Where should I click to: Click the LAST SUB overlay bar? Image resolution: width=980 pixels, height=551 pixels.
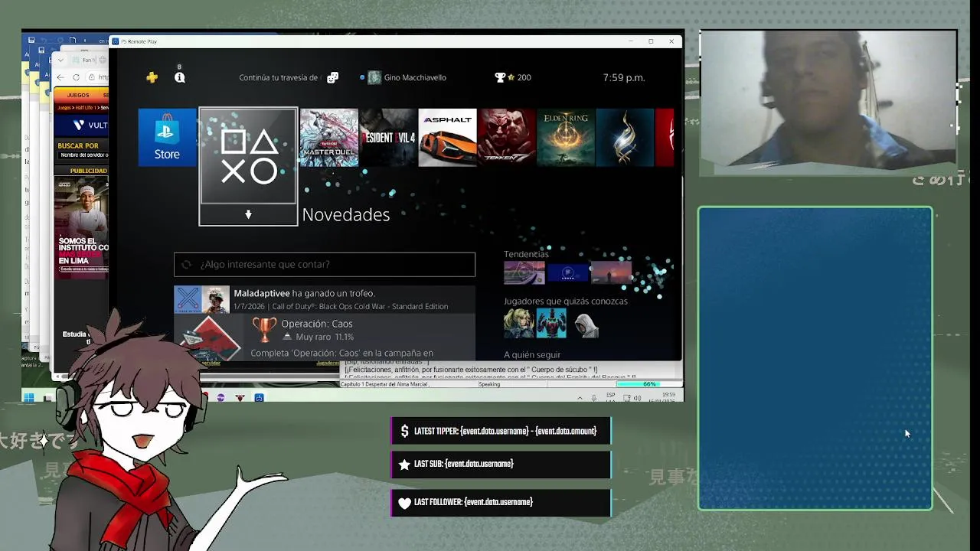[x=501, y=464]
